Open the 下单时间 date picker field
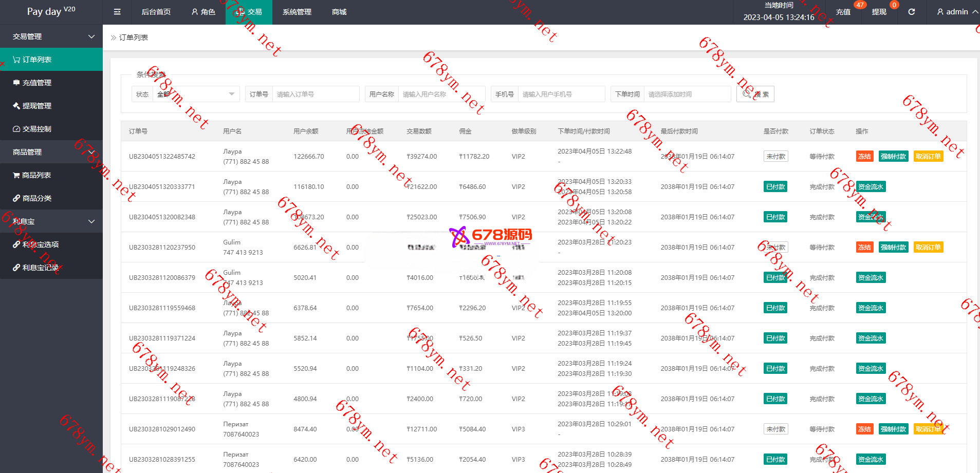The height and width of the screenshot is (473, 980). tap(687, 94)
